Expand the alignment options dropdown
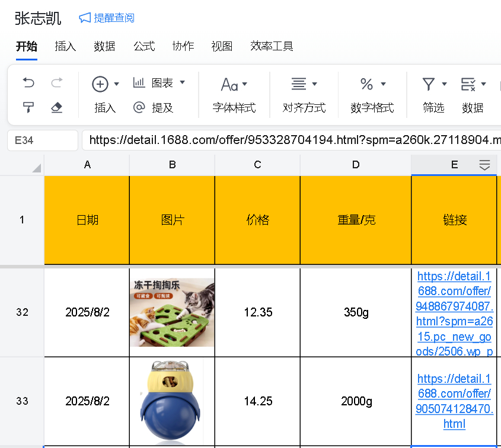The image size is (501, 448). (x=314, y=84)
